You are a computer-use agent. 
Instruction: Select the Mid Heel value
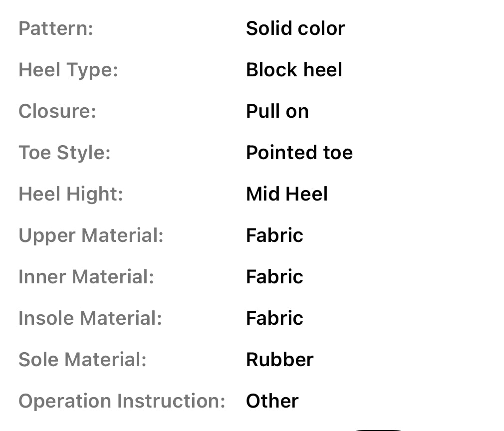point(287,194)
